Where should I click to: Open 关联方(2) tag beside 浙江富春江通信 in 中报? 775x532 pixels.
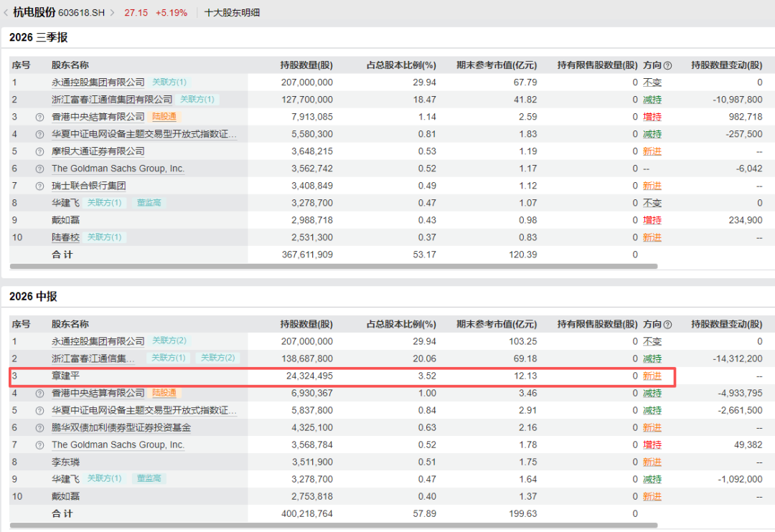pos(217,358)
